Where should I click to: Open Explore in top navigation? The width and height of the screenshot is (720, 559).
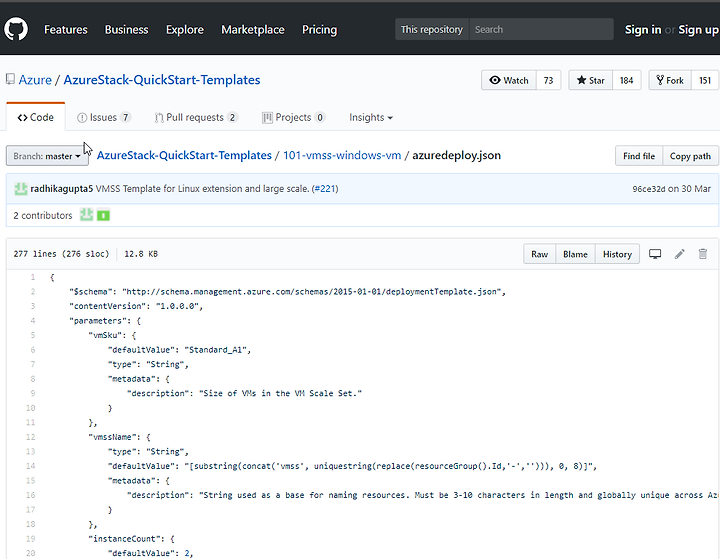[185, 29]
